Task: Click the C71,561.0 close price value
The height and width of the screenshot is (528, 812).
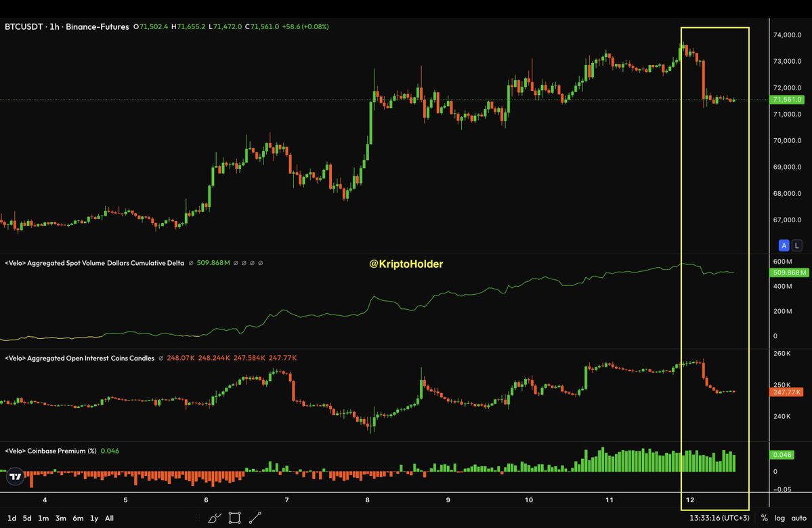Action: pos(262,26)
